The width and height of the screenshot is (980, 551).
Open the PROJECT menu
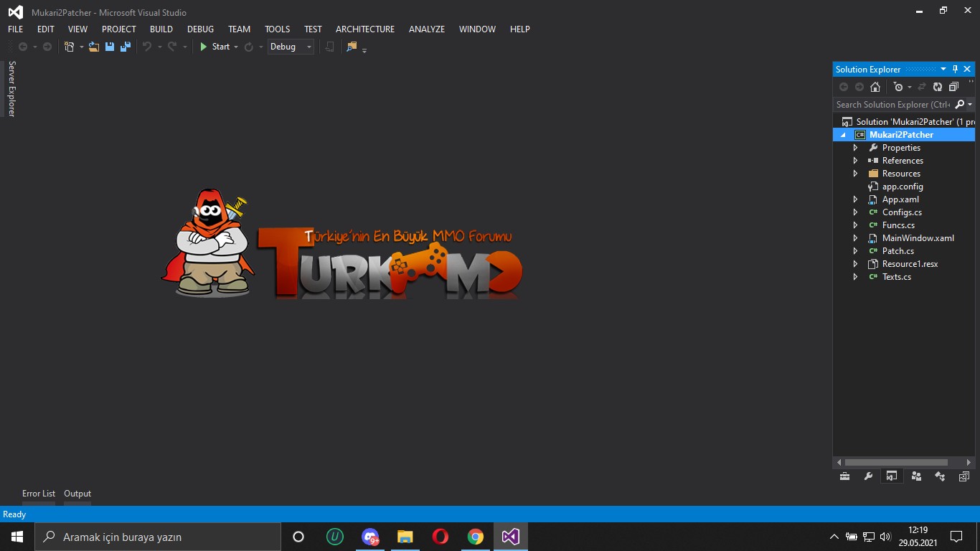coord(119,29)
